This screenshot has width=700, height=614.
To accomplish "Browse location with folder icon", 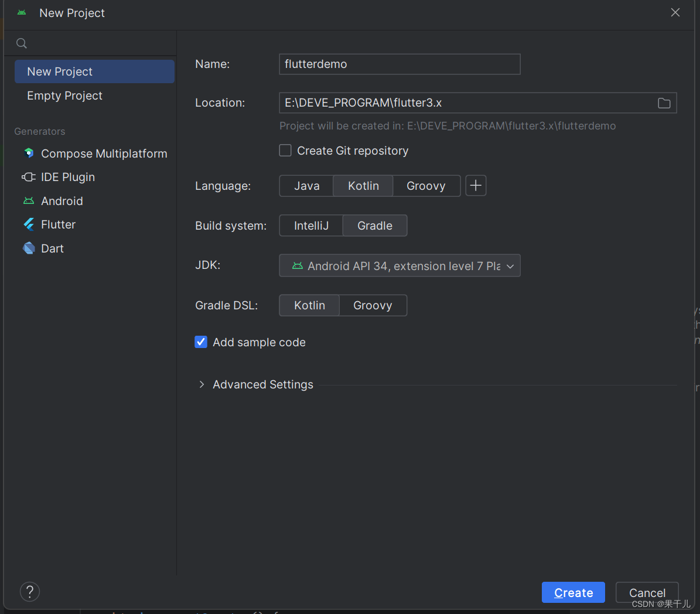I will pyautogui.click(x=664, y=103).
